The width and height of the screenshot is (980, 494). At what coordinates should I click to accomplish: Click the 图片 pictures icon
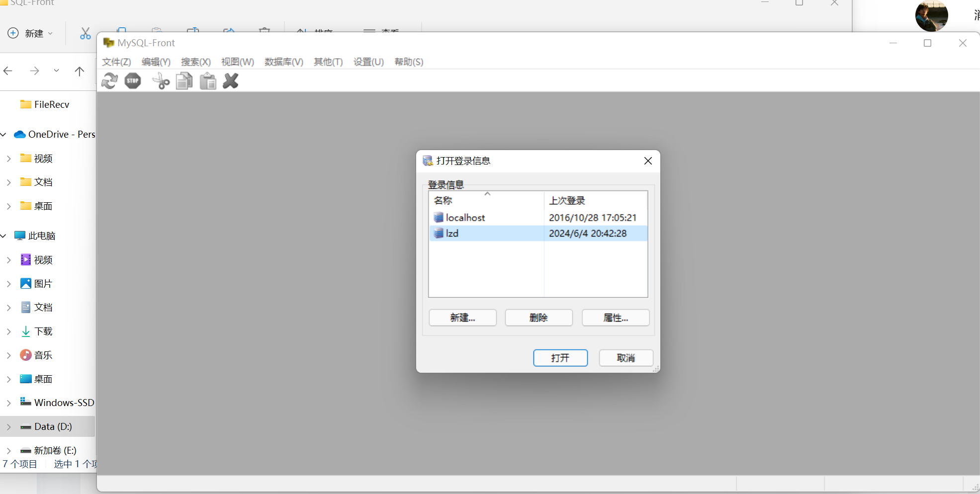tap(25, 283)
